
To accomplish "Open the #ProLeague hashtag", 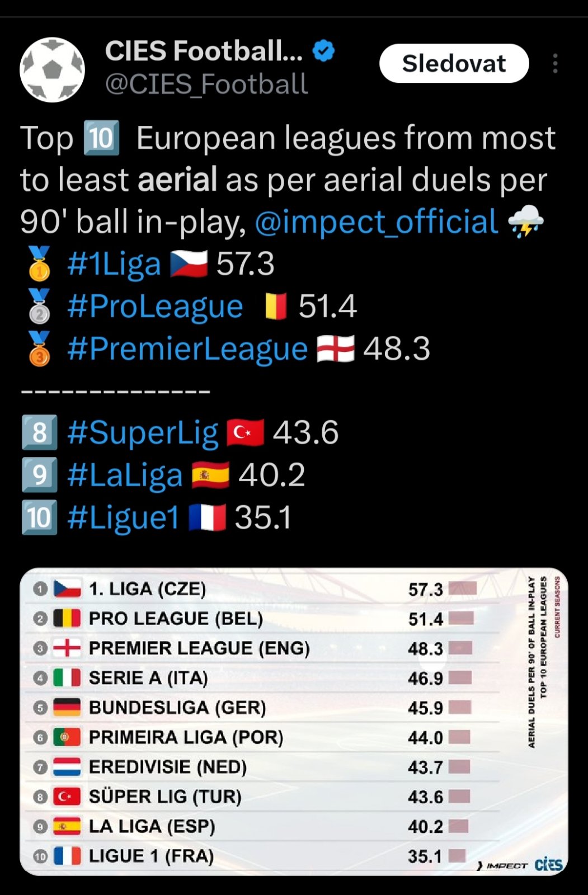I will (155, 307).
